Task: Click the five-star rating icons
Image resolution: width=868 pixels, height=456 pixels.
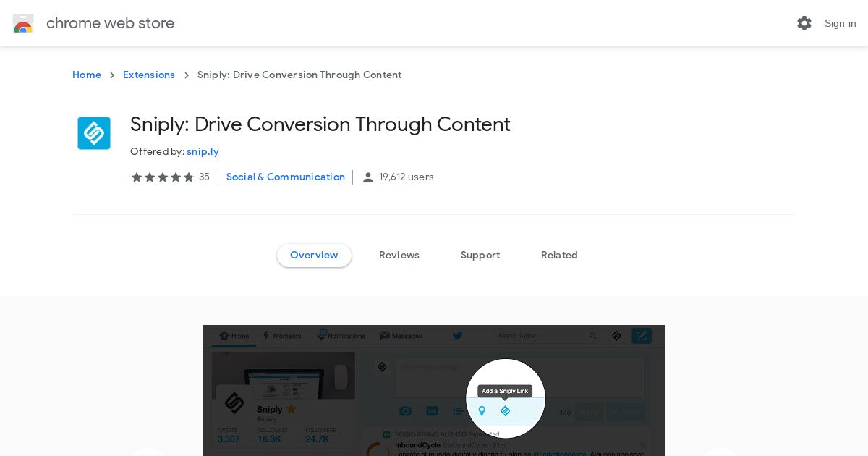Action: coord(163,177)
